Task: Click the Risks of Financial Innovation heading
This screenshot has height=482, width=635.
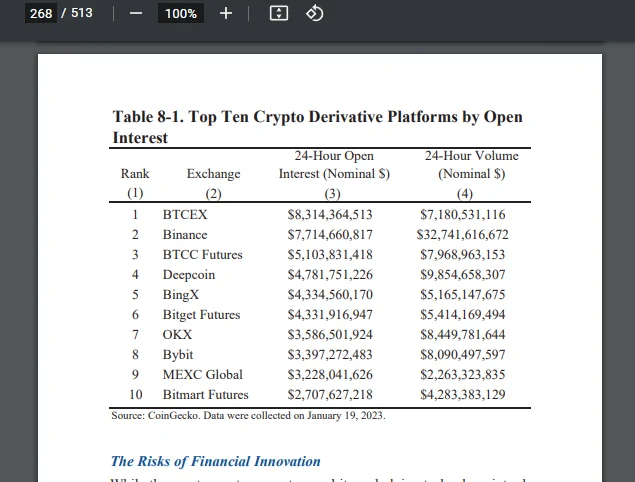Action: pos(215,461)
